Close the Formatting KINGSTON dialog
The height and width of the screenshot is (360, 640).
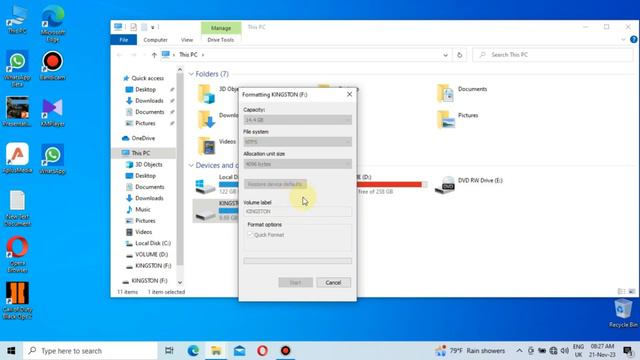349,94
